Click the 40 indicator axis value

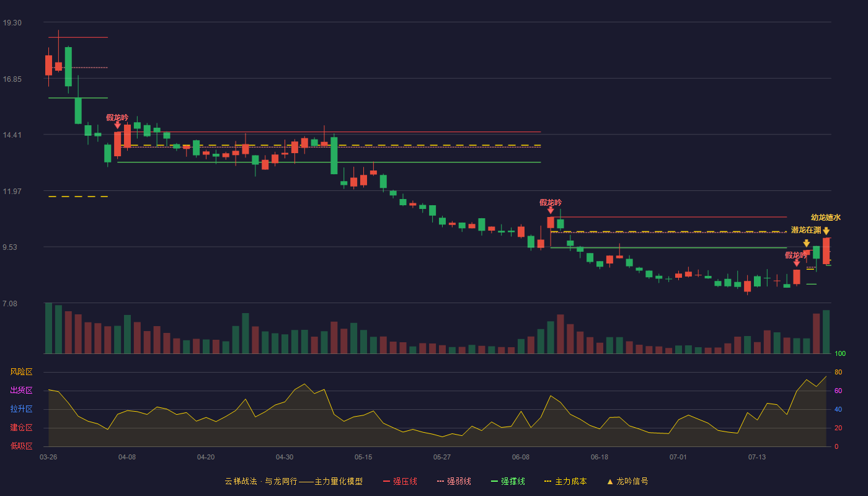[x=838, y=409]
